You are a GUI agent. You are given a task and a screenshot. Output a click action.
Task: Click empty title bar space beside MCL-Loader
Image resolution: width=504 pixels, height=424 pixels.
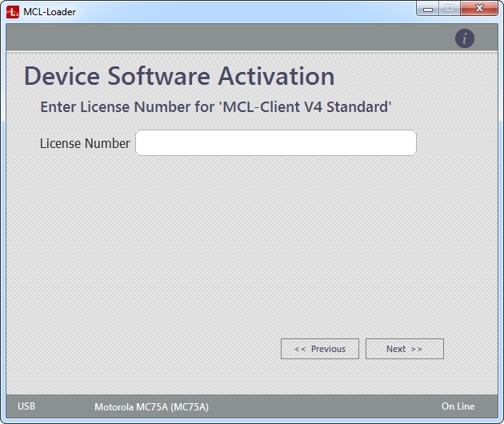pyautogui.click(x=240, y=11)
